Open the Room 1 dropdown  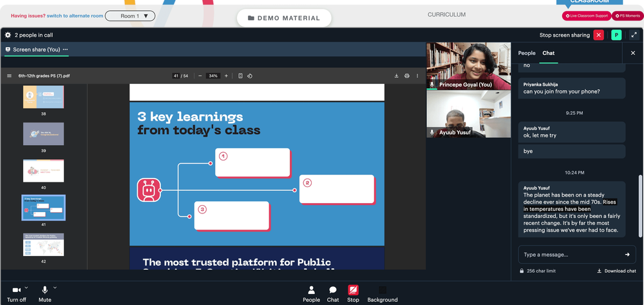pyautogui.click(x=130, y=16)
